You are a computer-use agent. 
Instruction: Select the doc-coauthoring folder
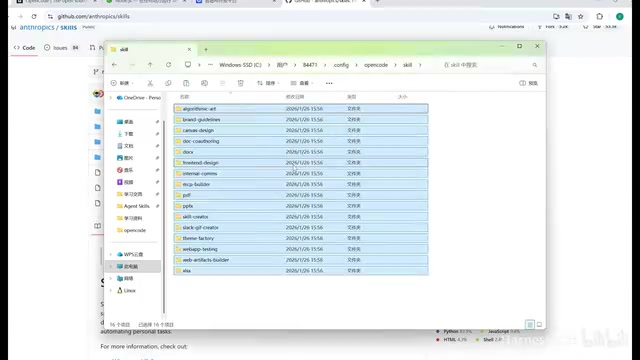301,141
